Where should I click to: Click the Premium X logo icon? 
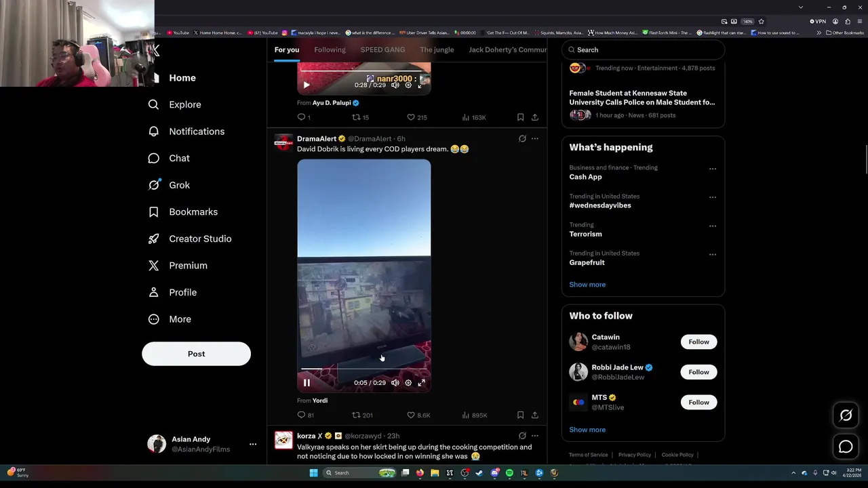point(154,266)
